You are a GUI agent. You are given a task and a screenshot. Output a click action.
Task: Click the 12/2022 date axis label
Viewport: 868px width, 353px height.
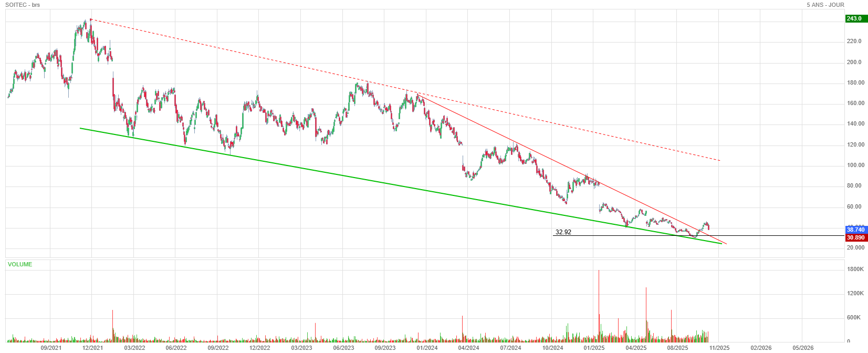[259, 348]
